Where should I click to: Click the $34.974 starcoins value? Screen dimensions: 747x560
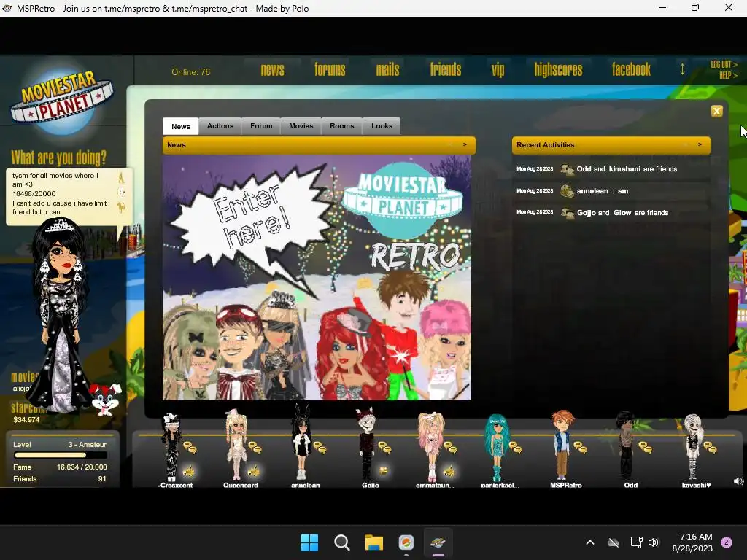26,419
